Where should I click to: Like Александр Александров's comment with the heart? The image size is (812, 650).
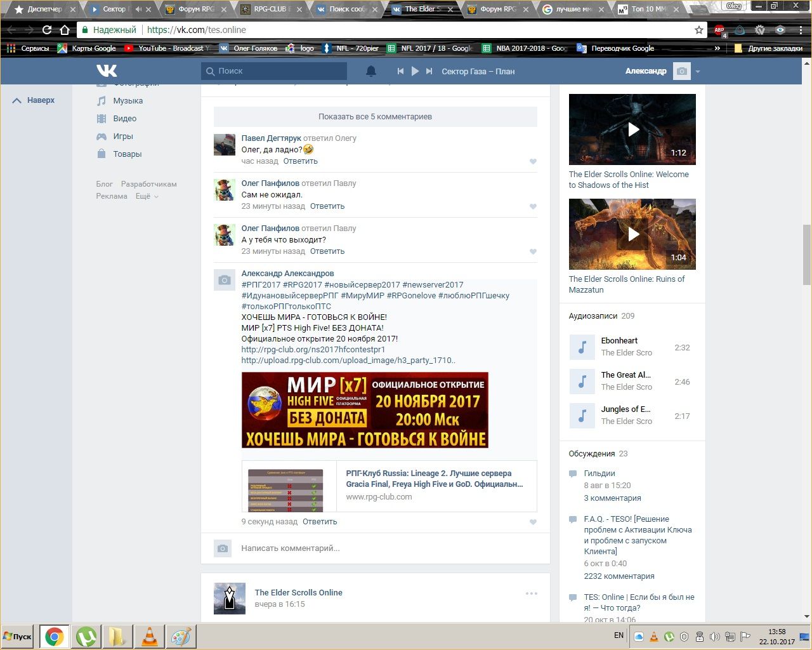point(533,522)
